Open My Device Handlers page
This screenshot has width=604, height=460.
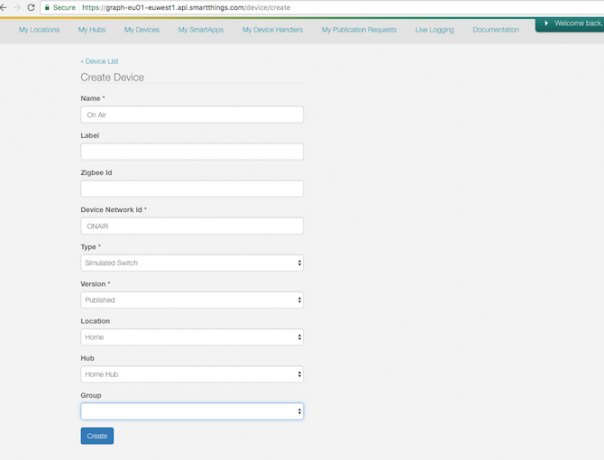pos(272,30)
